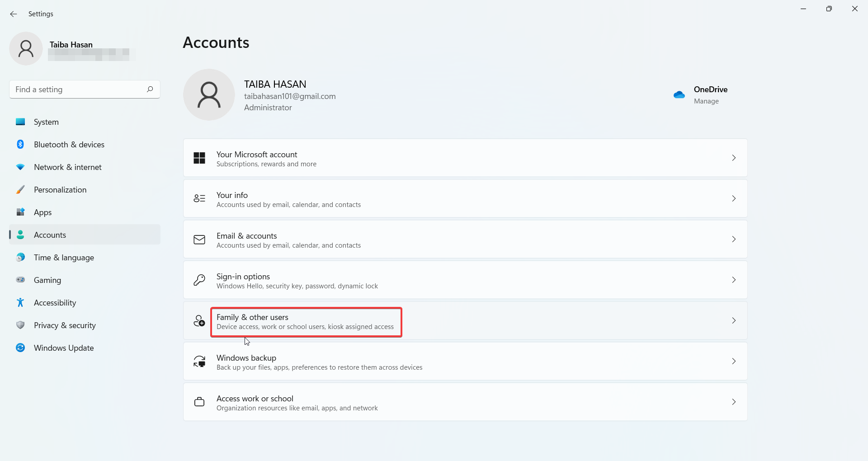Click the Windows backup sync icon
The width and height of the screenshot is (868, 461).
tap(199, 362)
